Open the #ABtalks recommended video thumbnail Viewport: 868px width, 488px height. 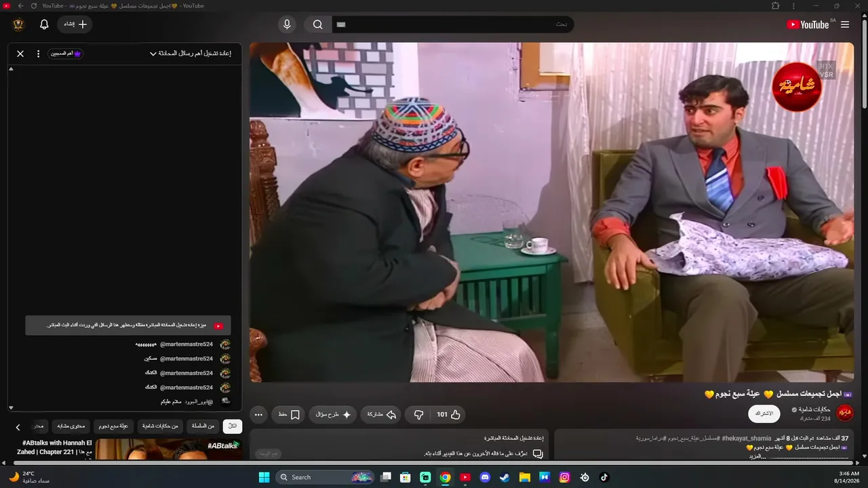(168, 449)
